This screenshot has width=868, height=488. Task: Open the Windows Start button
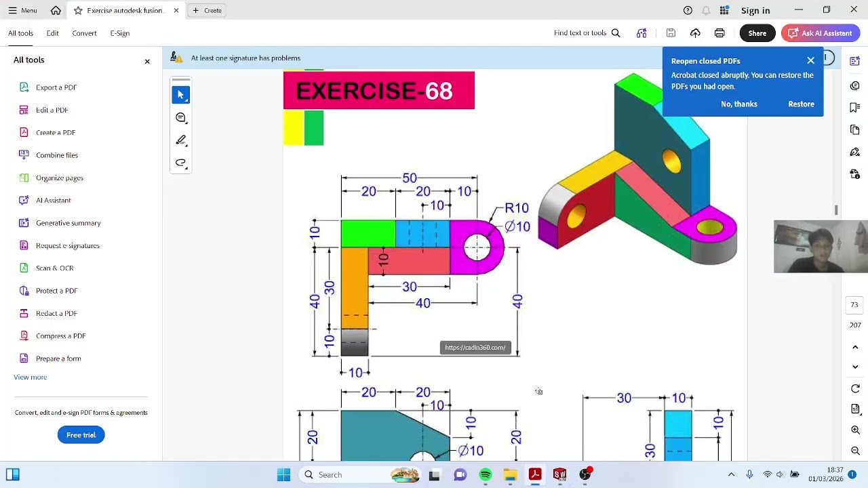tap(283, 475)
